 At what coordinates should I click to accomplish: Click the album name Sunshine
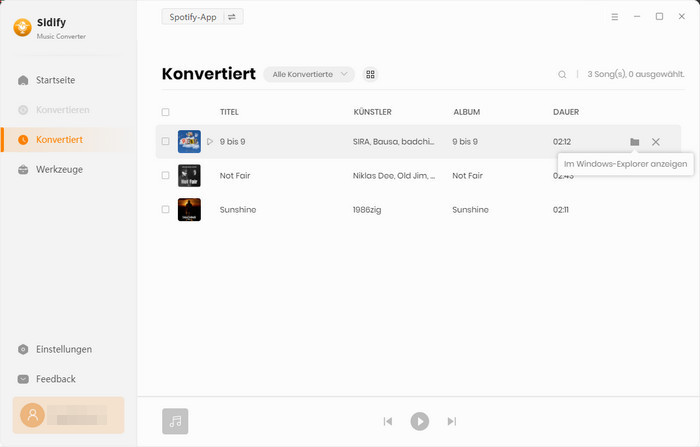(x=470, y=209)
